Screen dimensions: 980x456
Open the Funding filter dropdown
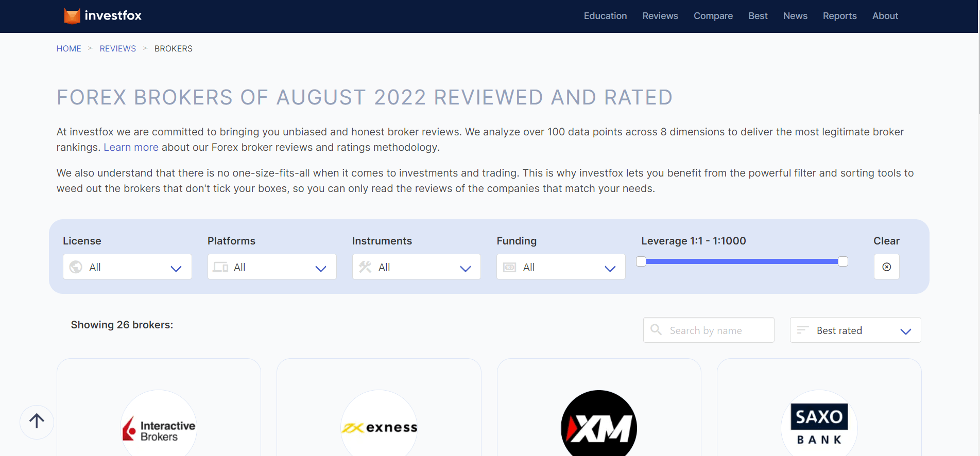pos(561,267)
